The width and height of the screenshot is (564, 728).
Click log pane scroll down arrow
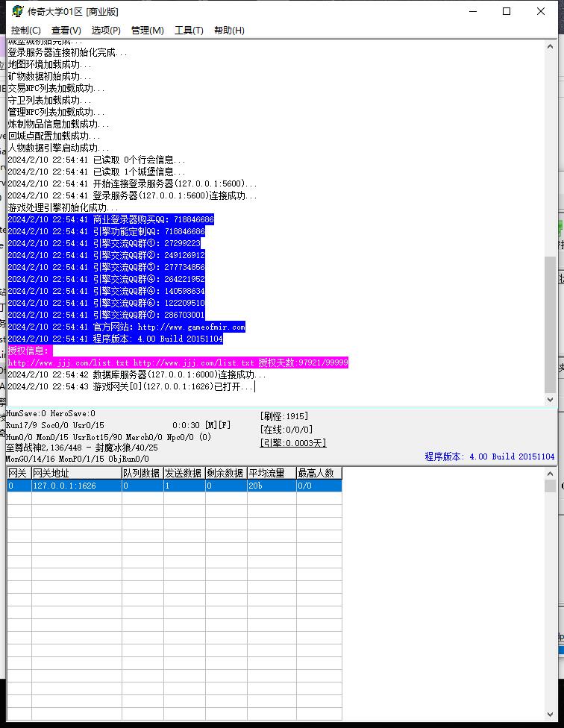(x=550, y=399)
